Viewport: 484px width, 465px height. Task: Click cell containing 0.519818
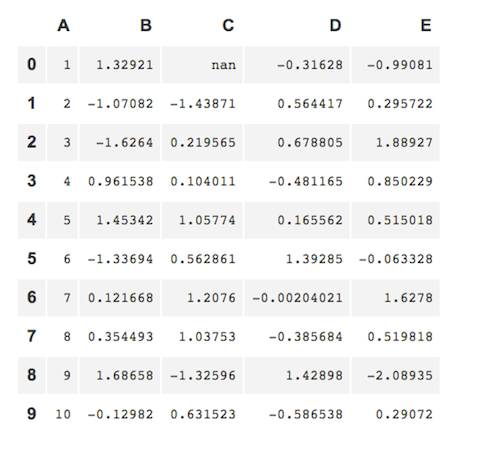coord(395,336)
